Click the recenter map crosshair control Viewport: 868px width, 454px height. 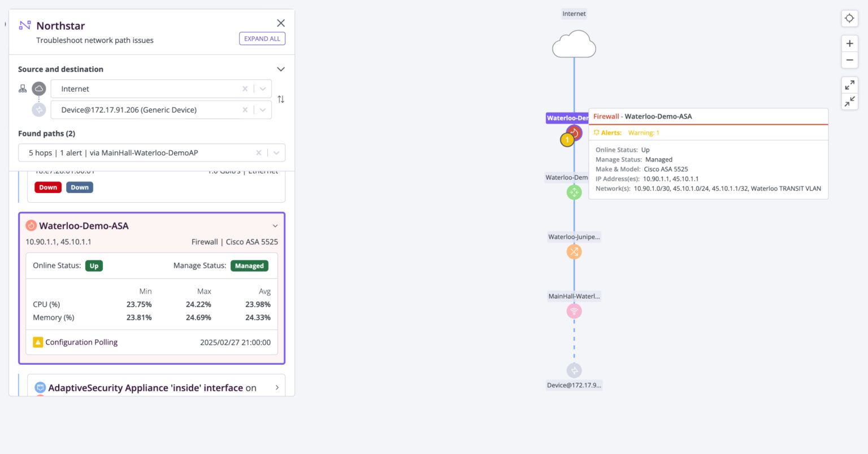point(849,18)
